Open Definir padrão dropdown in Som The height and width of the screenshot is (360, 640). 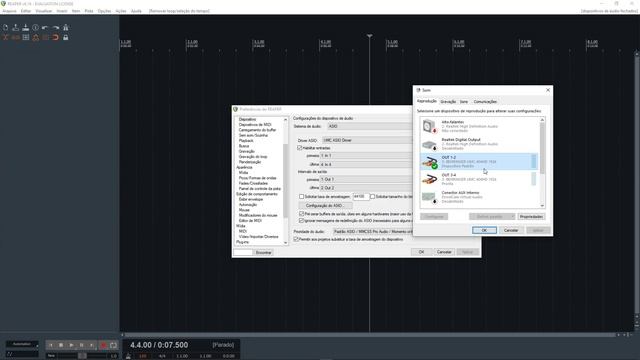(x=492, y=217)
